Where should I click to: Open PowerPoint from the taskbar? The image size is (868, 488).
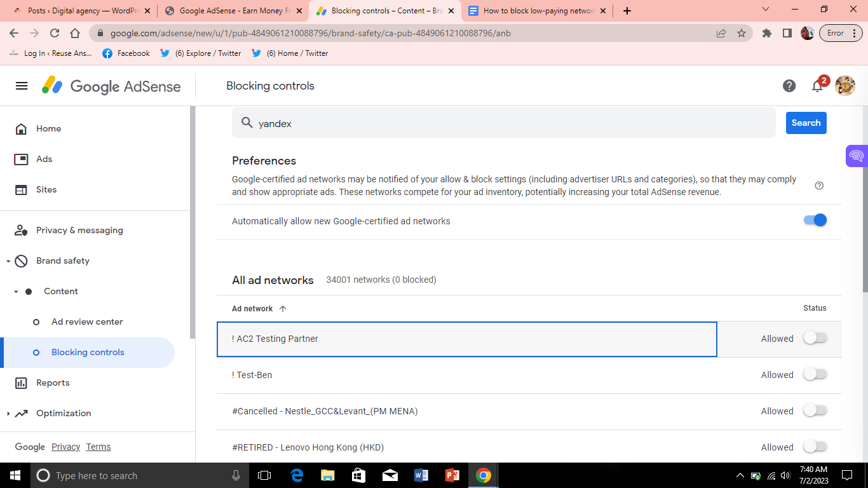pyautogui.click(x=452, y=475)
